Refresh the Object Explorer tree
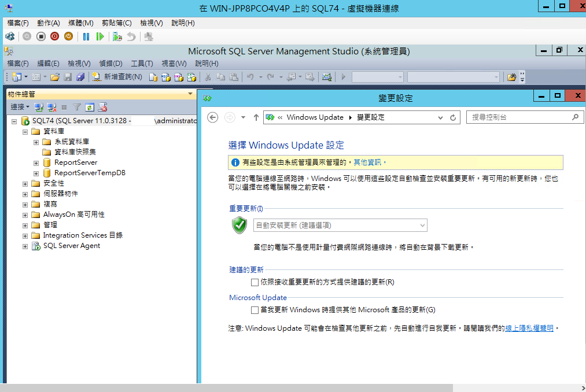Image resolution: width=586 pixels, height=392 pixels. coord(90,108)
